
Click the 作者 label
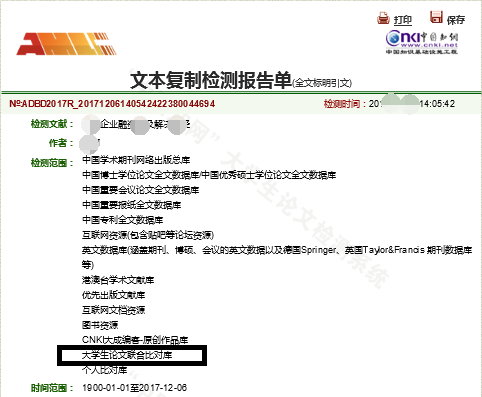(61, 143)
